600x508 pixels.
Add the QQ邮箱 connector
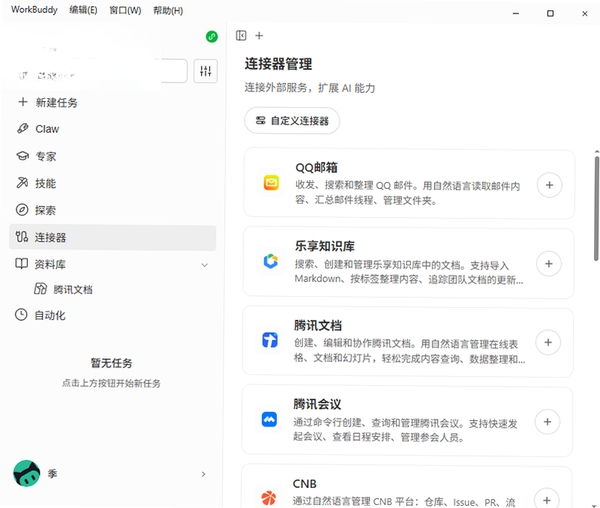coord(549,185)
